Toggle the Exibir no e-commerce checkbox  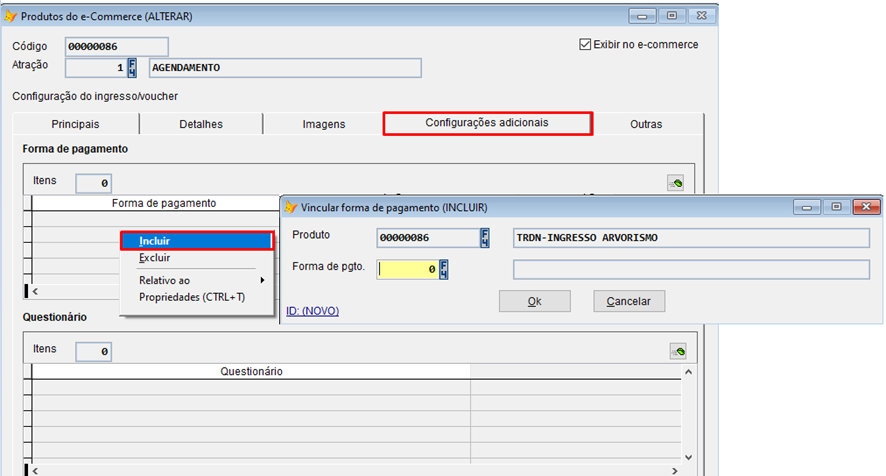586,45
